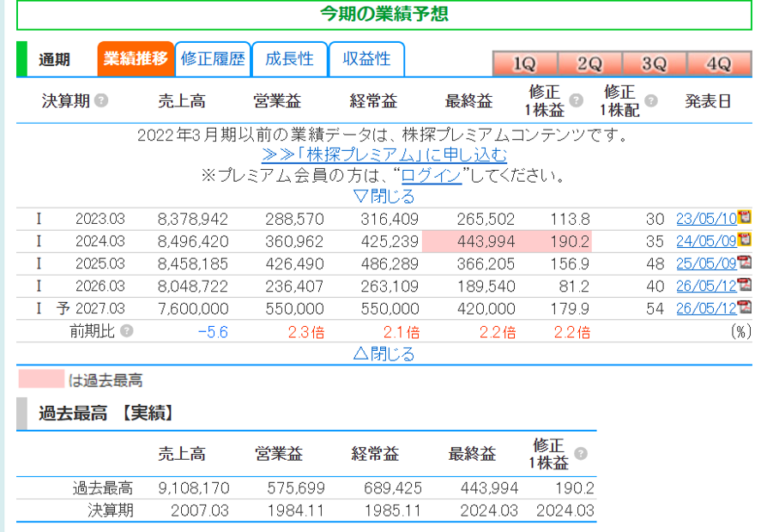Click forecast sales value 7,600,000
Viewport: 767px width, 532px height.
point(193,309)
